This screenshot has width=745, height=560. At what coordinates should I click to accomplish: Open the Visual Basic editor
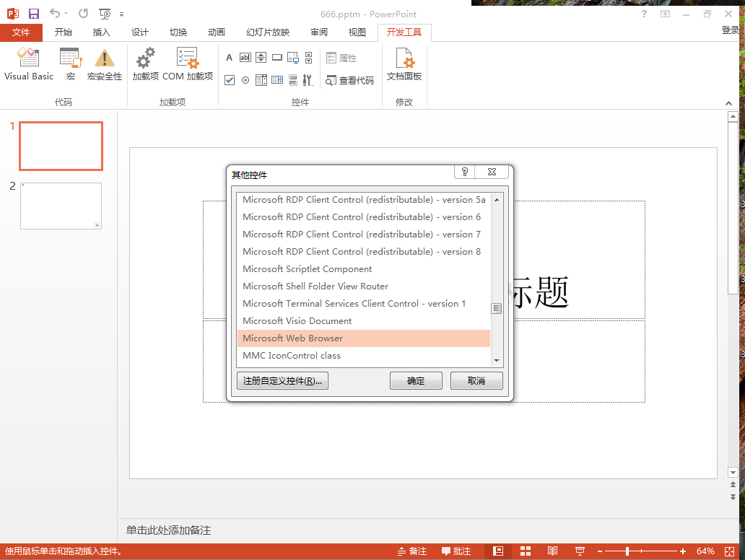(x=28, y=64)
